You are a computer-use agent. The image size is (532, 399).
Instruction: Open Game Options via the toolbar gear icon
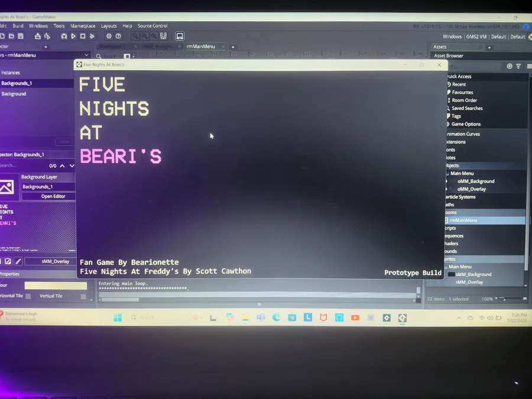coord(109,36)
